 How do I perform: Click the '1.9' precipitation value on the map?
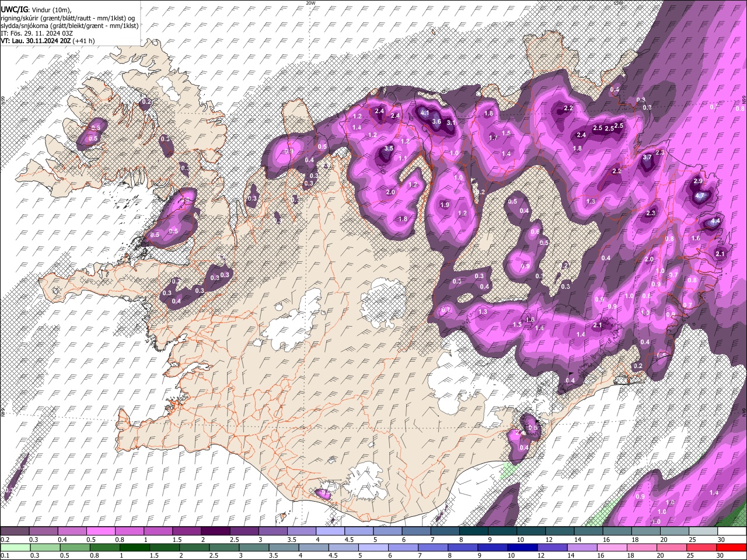coord(445,205)
